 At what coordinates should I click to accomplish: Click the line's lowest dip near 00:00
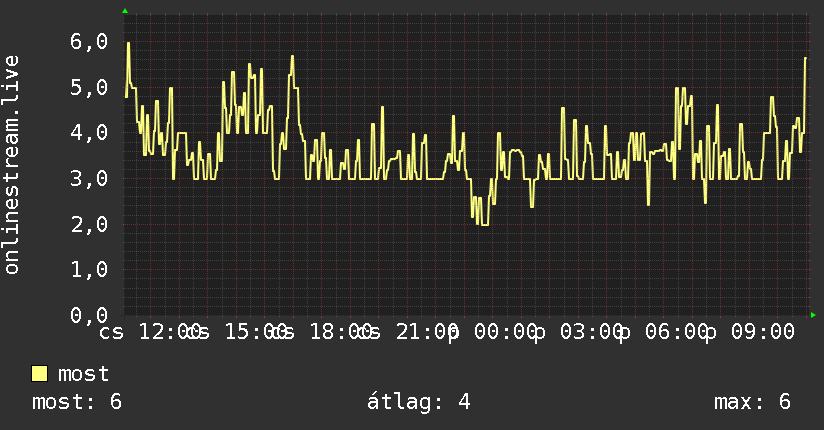485,224
